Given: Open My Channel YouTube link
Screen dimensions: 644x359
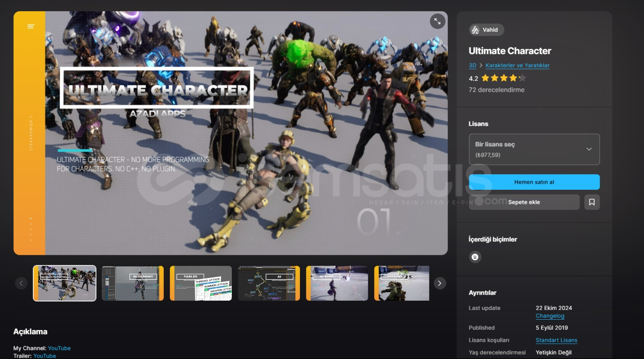Looking at the screenshot, I should tap(59, 348).
